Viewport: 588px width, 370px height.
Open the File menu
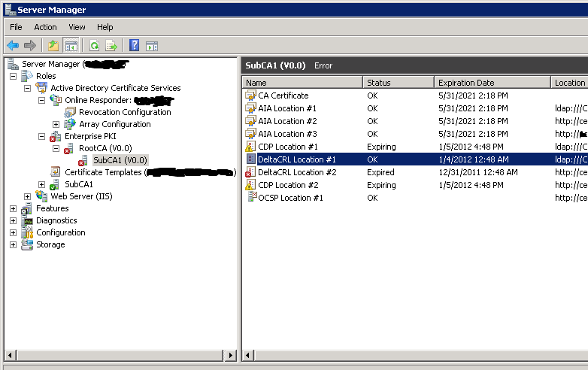point(16,27)
